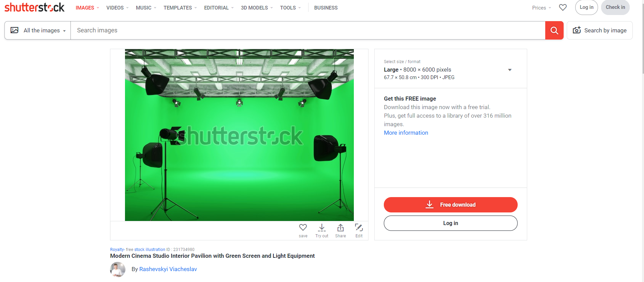Open Rashevskyi Viacheslav's contributor page
Screen dimensions: 644x282
168,269
